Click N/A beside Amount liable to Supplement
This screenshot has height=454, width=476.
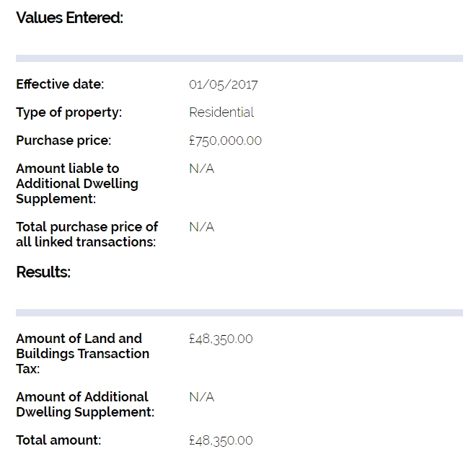tap(201, 169)
